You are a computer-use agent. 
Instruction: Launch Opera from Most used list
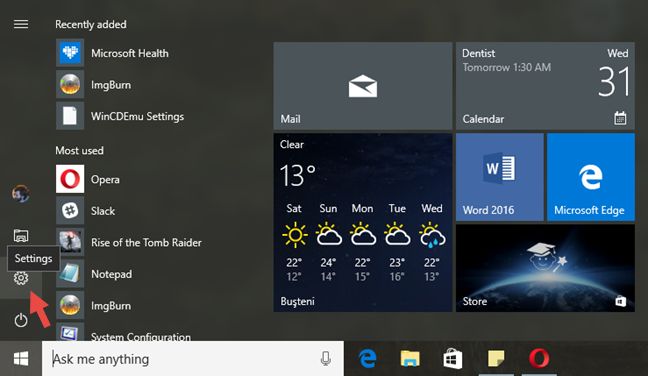pos(88,179)
